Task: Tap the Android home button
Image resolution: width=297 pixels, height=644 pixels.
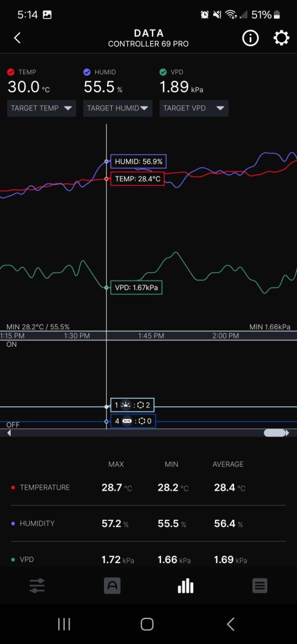Action: click(x=147, y=624)
